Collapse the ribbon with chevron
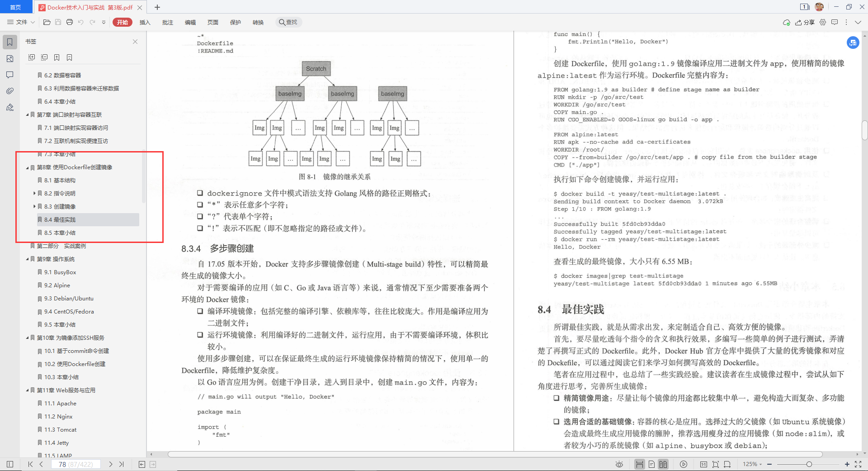868x471 pixels. (858, 22)
